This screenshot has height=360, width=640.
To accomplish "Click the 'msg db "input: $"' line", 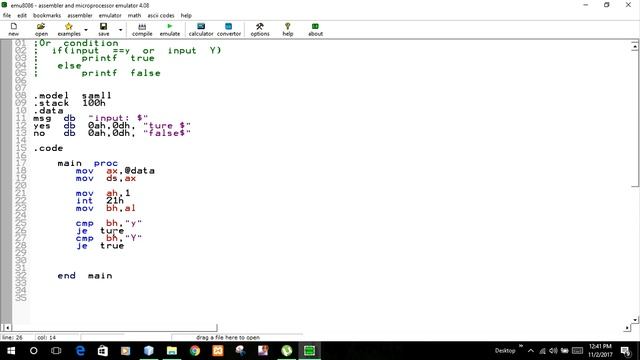I will click(x=91, y=118).
